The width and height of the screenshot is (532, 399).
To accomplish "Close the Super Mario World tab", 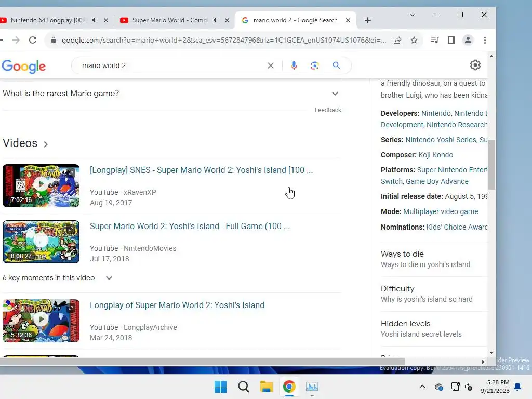I will click(x=227, y=20).
